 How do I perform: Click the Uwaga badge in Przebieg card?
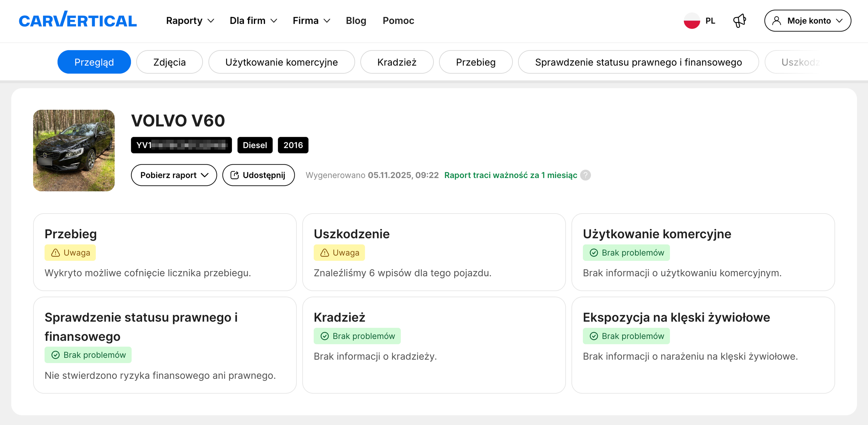click(x=70, y=253)
